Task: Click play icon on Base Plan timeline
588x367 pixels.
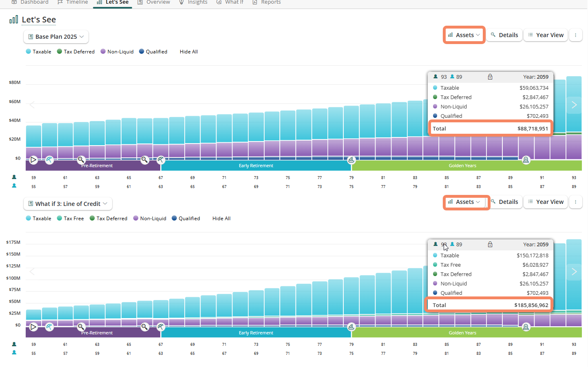Action: [33, 160]
